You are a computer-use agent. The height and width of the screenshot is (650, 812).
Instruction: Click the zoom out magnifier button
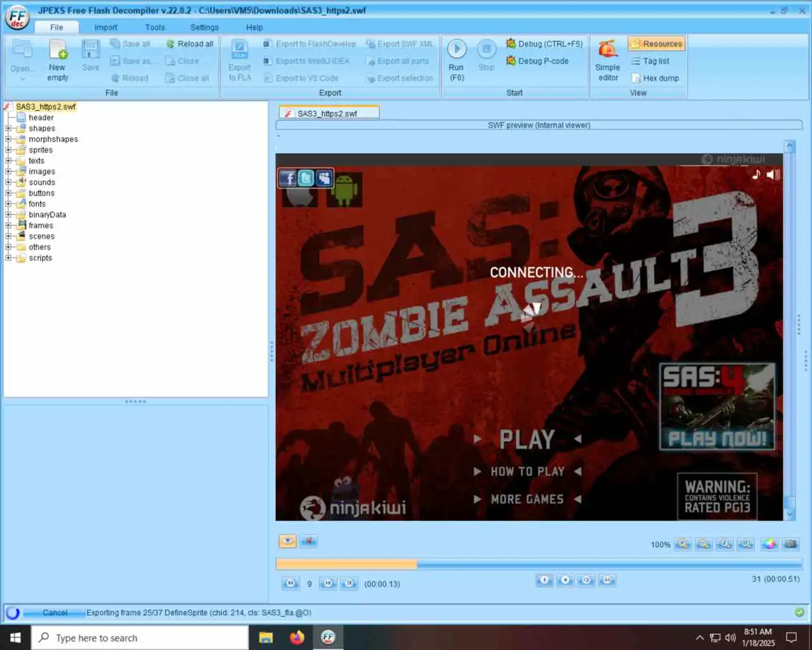704,544
